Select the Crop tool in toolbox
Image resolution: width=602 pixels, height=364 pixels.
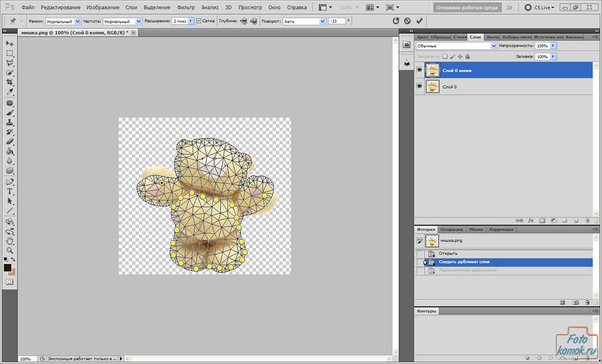(x=10, y=82)
